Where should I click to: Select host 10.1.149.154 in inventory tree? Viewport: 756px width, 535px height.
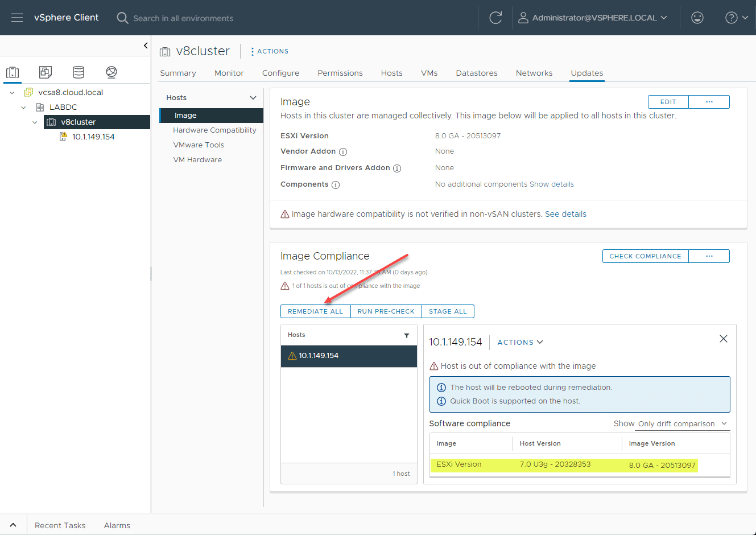point(93,137)
